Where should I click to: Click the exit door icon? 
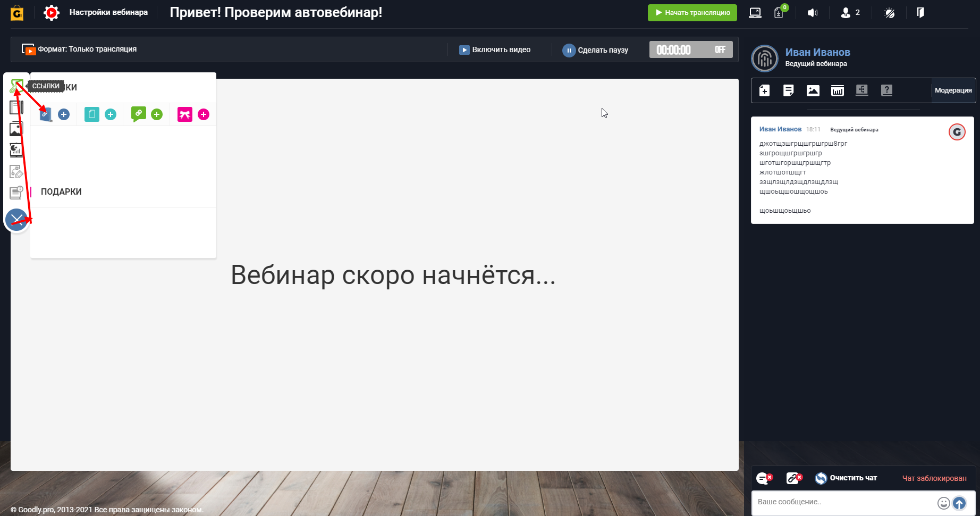920,12
